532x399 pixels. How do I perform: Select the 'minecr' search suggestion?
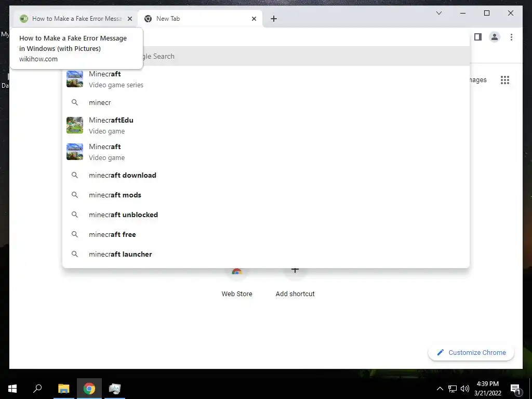tap(266, 102)
